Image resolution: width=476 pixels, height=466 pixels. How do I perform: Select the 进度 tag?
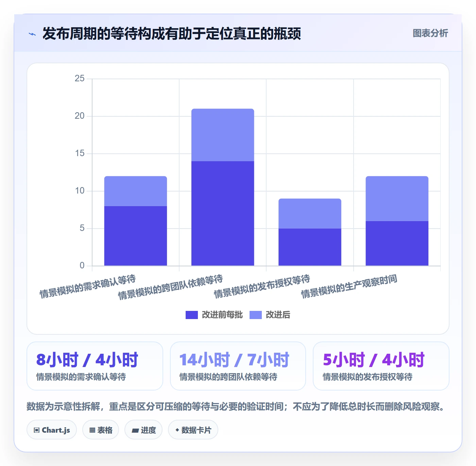pyautogui.click(x=143, y=430)
